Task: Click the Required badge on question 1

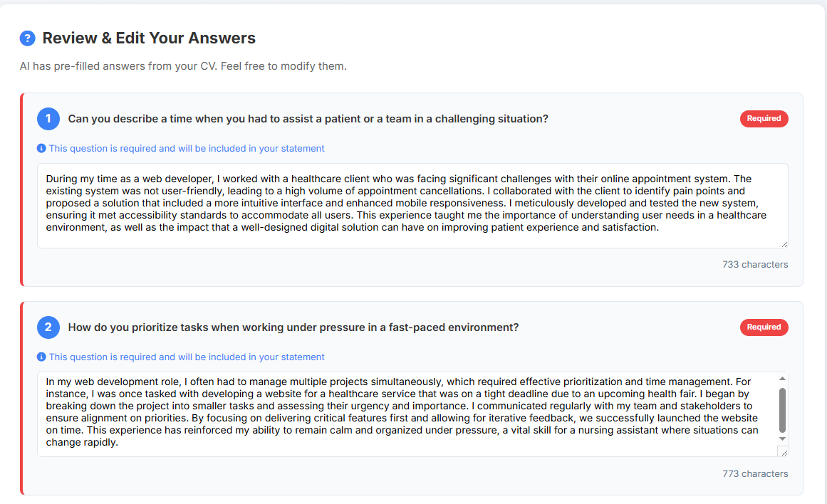Action: (x=764, y=119)
